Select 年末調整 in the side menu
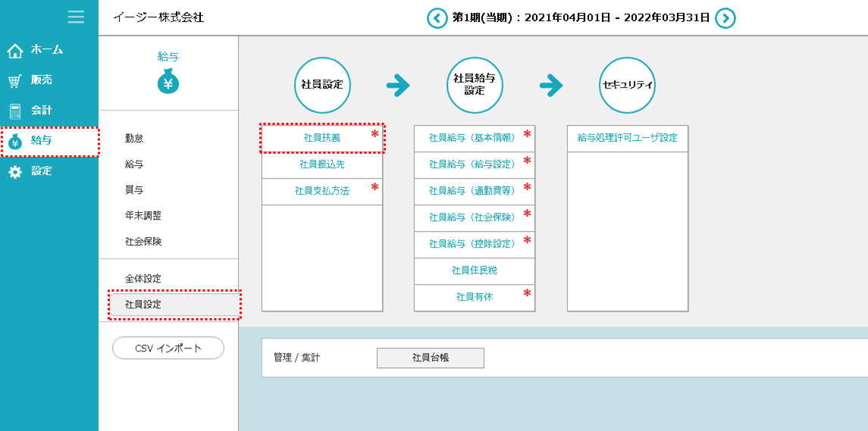868x431 pixels. (x=143, y=216)
